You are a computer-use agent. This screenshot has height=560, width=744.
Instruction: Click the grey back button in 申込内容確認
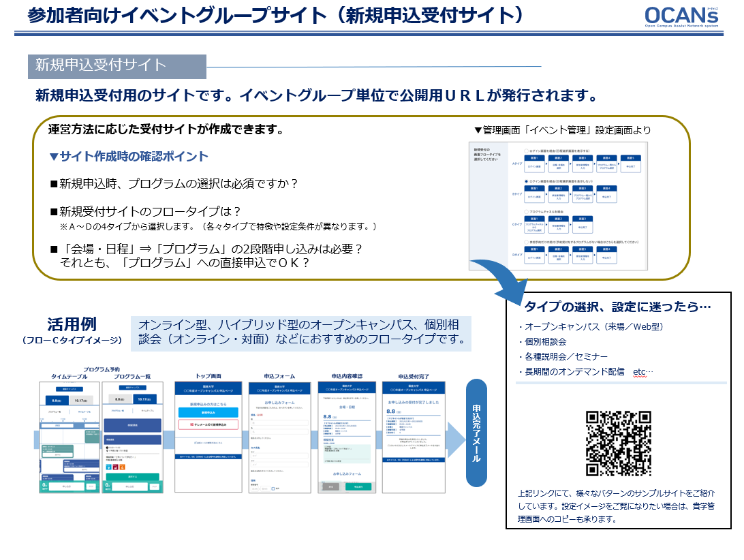click(331, 486)
